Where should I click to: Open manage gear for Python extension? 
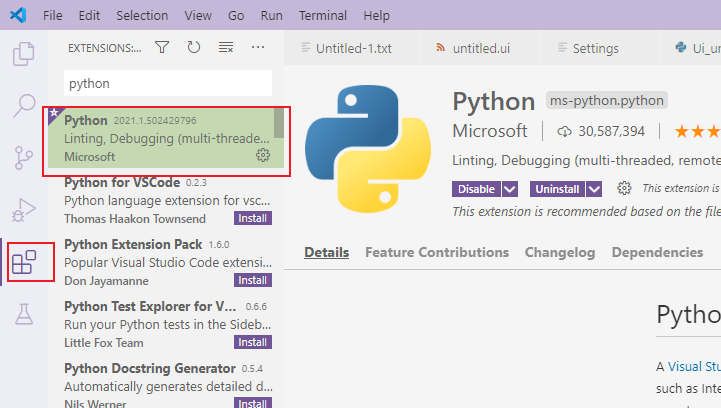click(263, 155)
